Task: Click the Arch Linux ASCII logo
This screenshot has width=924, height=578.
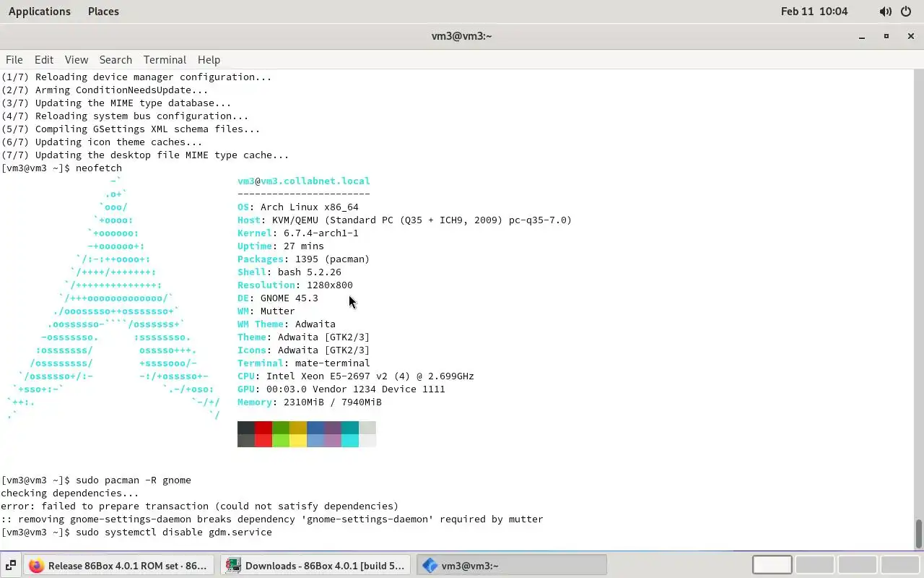Action: click(113, 298)
